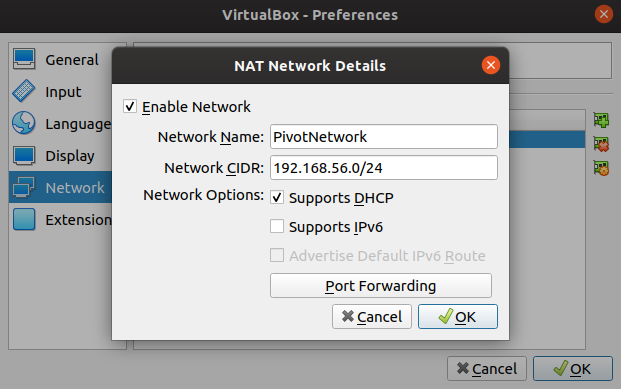Screen dimensions: 621x389
Task: Open the Network preferences category label
Action: (x=75, y=188)
